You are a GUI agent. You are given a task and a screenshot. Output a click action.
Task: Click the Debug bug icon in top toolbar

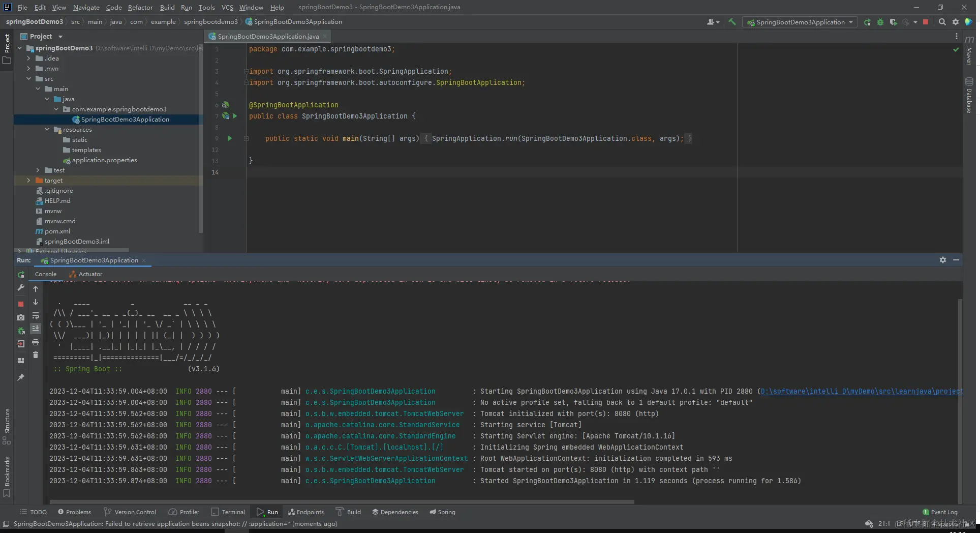click(x=880, y=22)
